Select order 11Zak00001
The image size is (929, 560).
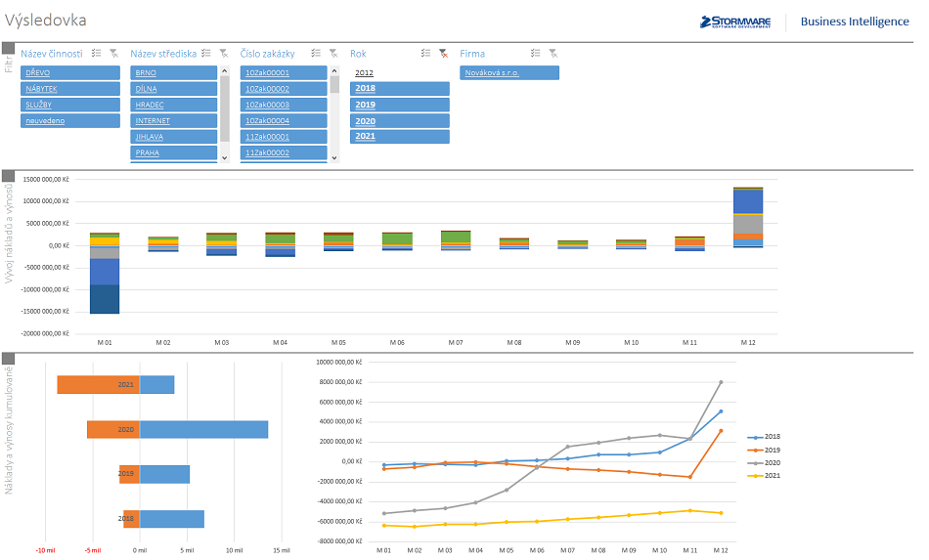[284, 137]
